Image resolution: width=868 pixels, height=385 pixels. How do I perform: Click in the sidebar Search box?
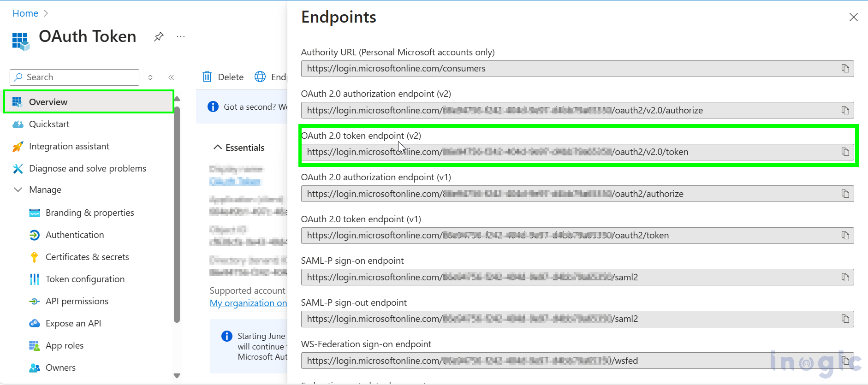74,77
